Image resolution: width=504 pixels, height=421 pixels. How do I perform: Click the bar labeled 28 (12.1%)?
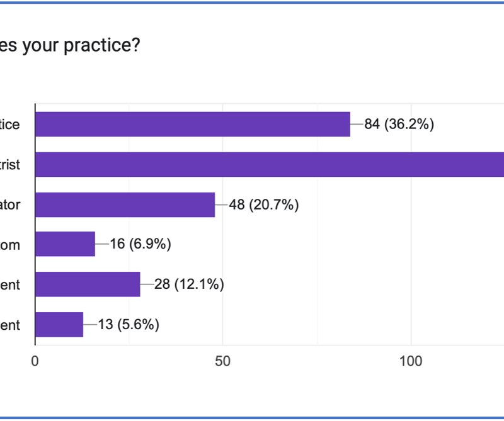click(88, 284)
